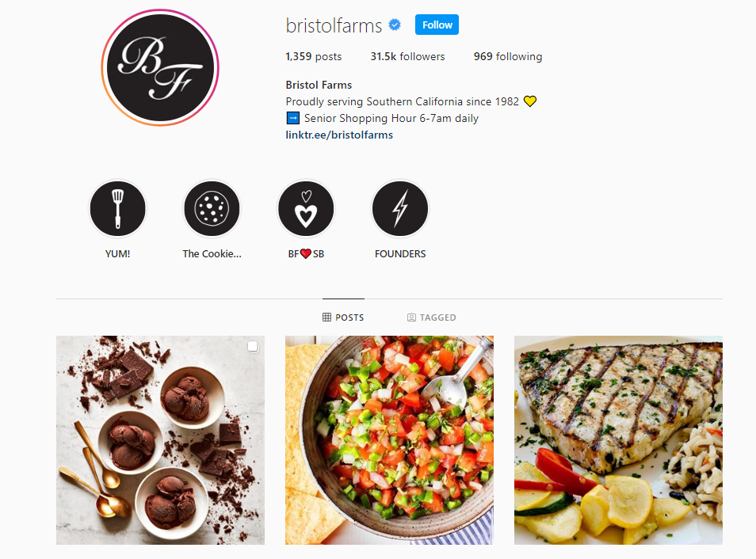Viewport: 756px width, 559px height.
Task: Click the blue arrow emoji in bio
Action: [x=292, y=118]
